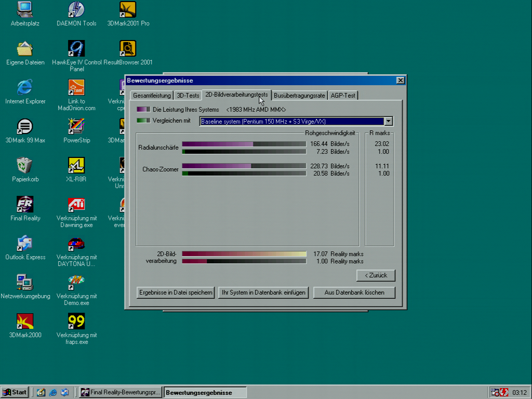Open the DAEMON Tools desktop icon
Viewport: 532px width, 399px height.
pos(76,10)
